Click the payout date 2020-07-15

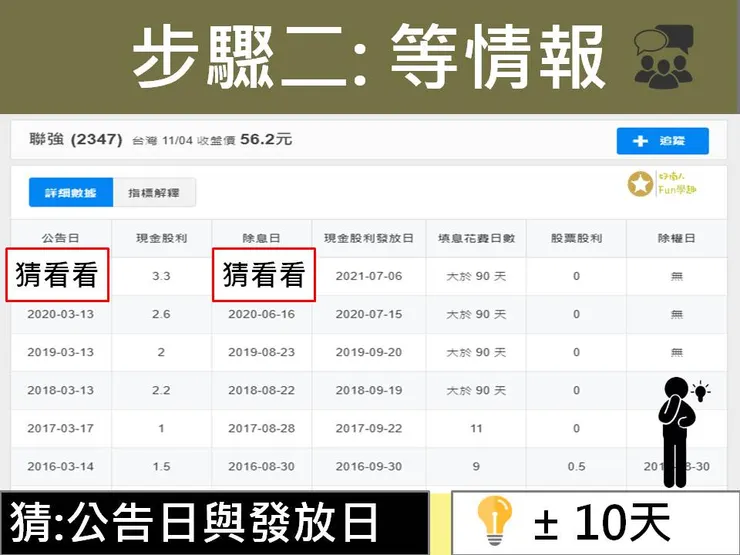point(369,314)
